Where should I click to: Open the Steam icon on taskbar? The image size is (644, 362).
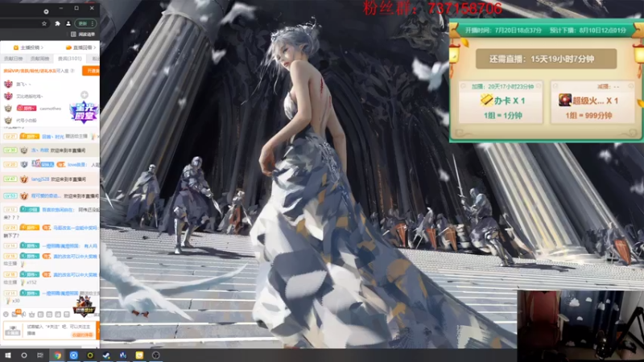106,356
